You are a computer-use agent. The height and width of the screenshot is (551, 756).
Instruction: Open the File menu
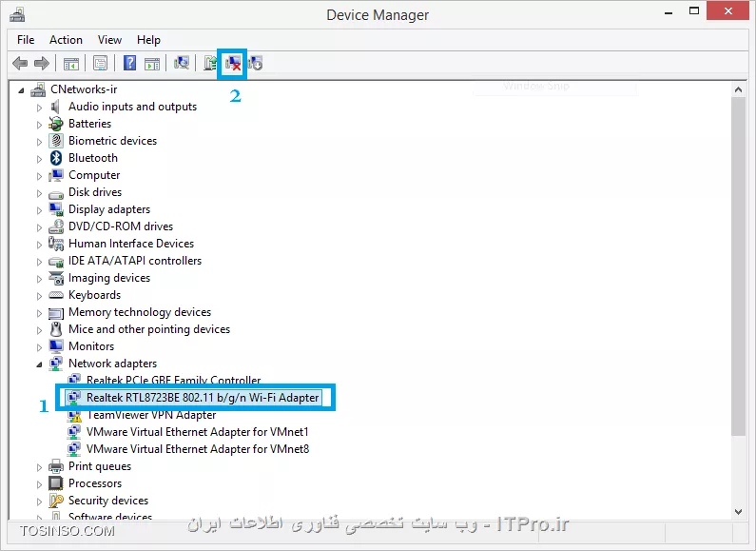[26, 40]
